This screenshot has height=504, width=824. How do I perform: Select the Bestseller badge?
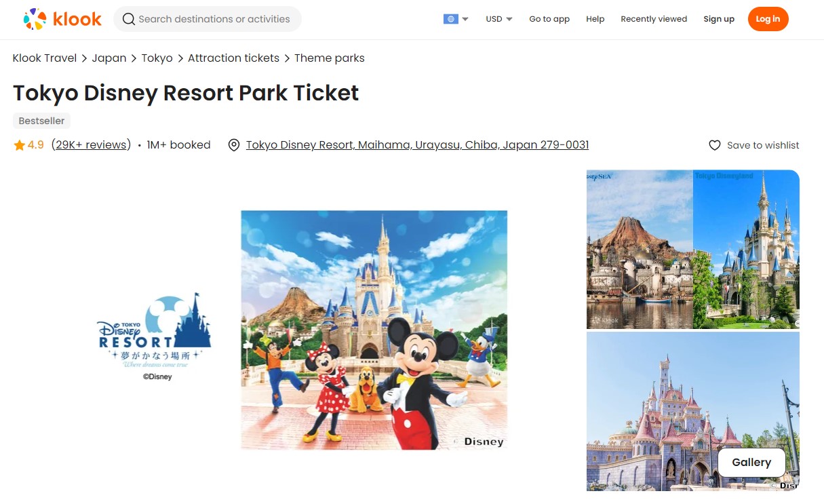coord(41,121)
